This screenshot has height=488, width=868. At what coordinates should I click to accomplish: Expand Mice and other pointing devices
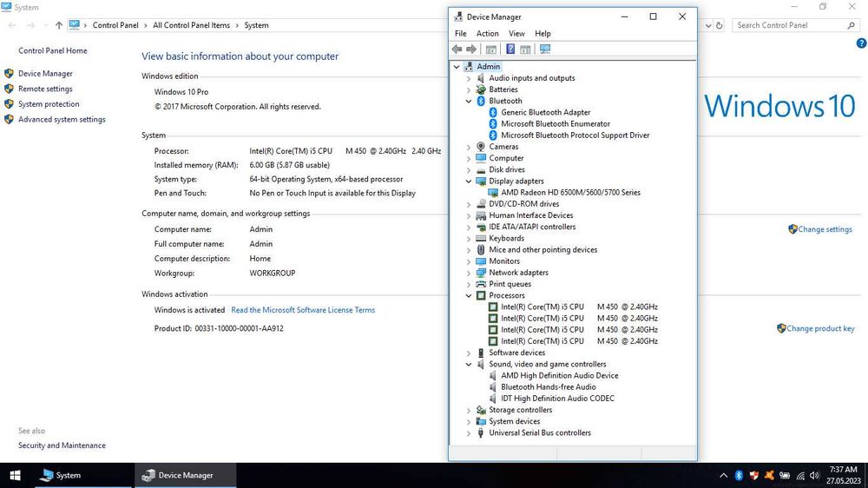(x=469, y=250)
